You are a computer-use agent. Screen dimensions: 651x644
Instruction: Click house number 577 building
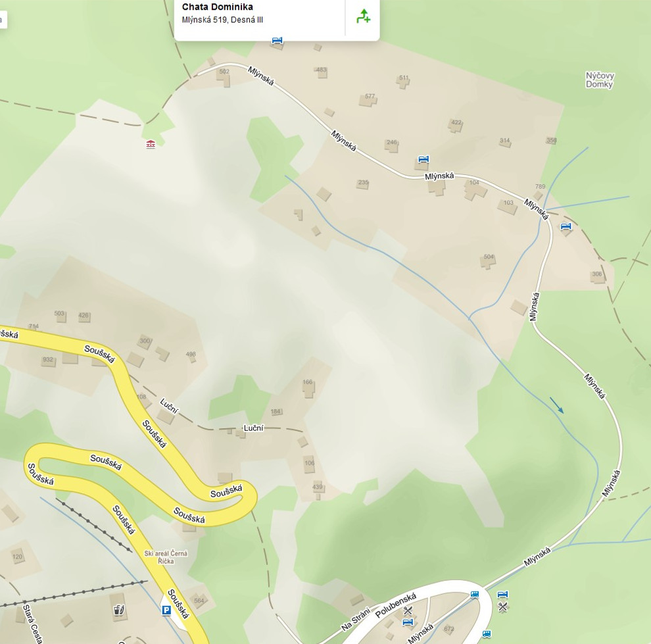(368, 99)
